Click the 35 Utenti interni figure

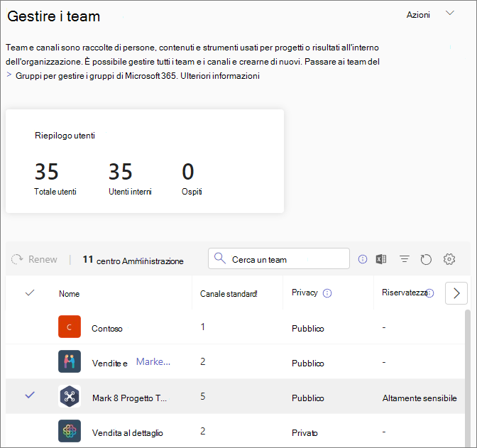click(121, 171)
